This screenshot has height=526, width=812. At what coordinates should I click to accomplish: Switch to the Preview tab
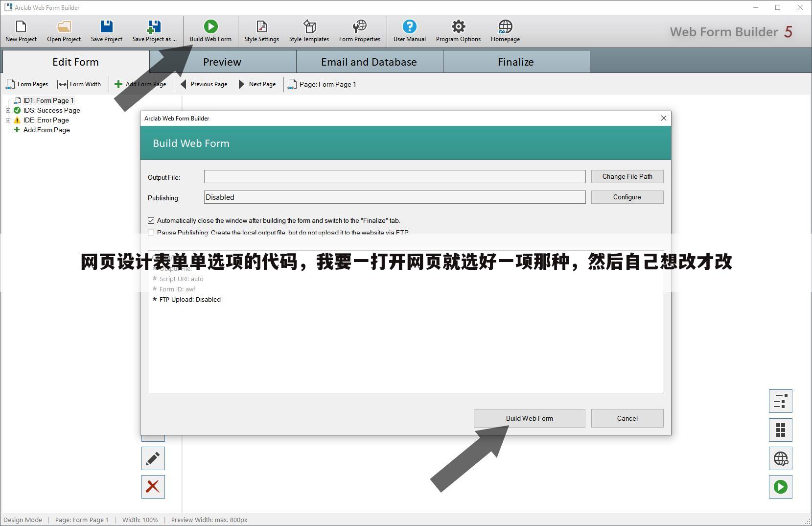point(222,62)
